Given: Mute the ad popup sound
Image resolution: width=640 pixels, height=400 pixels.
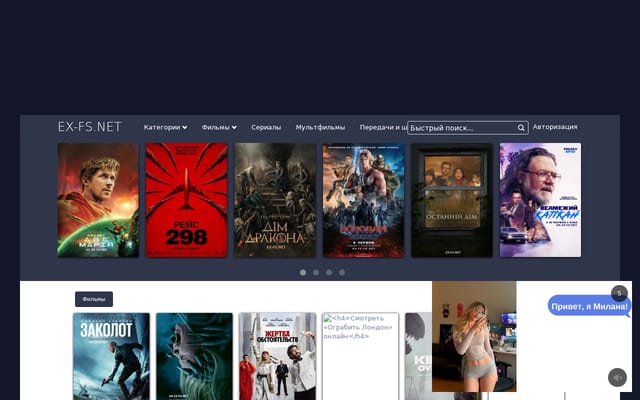Looking at the screenshot, I should point(617,378).
